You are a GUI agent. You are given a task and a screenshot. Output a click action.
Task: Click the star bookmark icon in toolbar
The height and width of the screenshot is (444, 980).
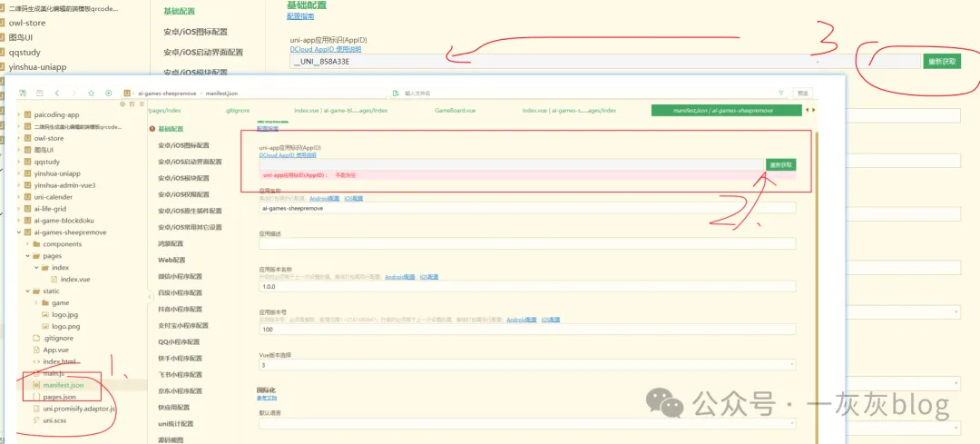click(x=92, y=93)
